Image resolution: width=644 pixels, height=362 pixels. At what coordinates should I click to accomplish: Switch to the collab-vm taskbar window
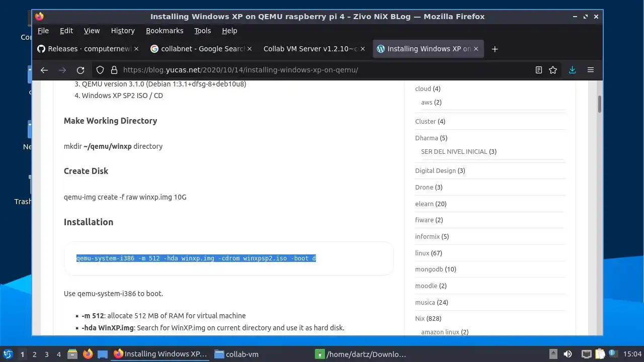(x=262, y=354)
